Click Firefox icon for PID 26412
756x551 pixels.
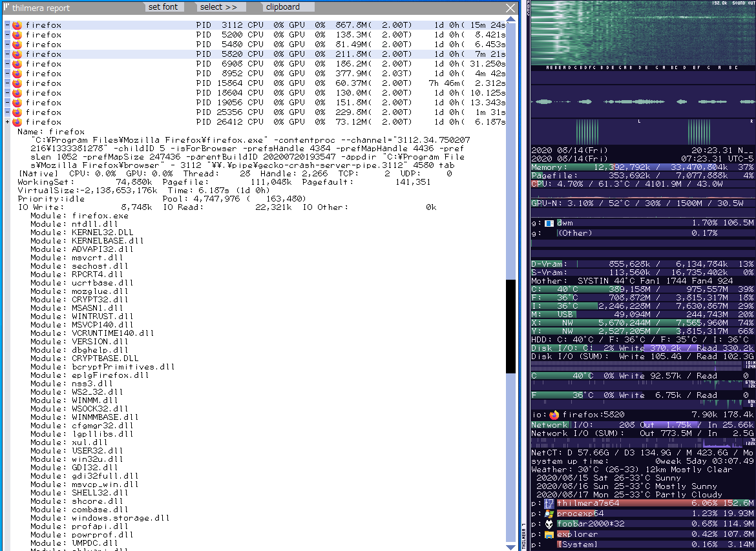click(17, 121)
